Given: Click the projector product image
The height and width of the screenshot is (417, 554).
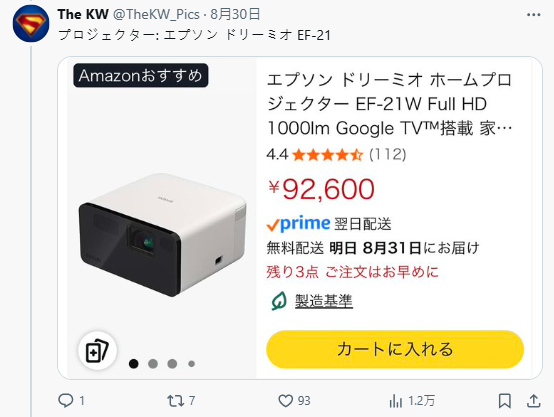Looking at the screenshot, I should pyautogui.click(x=162, y=234).
